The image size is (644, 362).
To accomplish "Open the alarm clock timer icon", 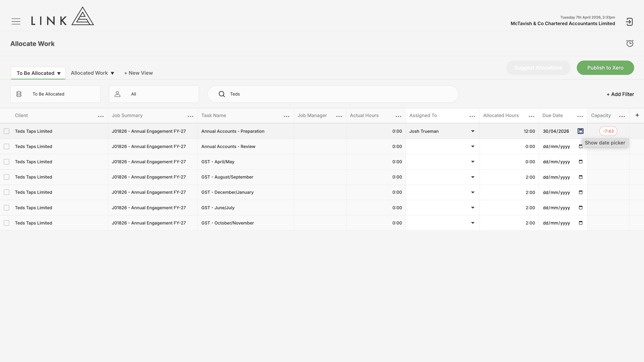I will 630,43.
